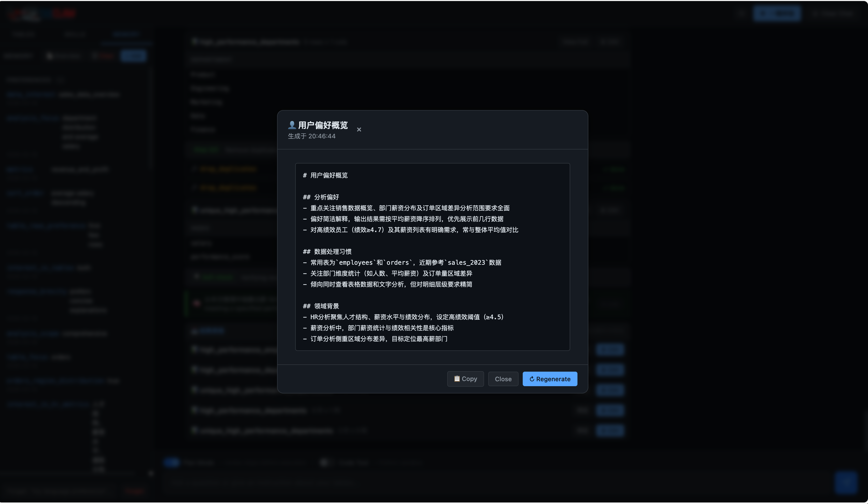Click the Copy button with clipboard icon
The width and height of the screenshot is (868, 504).
[465, 379]
